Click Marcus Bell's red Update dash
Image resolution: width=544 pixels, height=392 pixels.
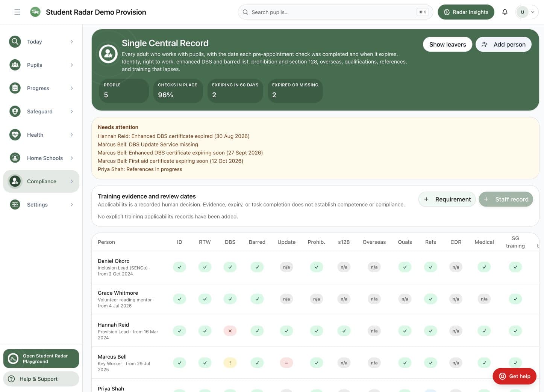[x=286, y=363]
